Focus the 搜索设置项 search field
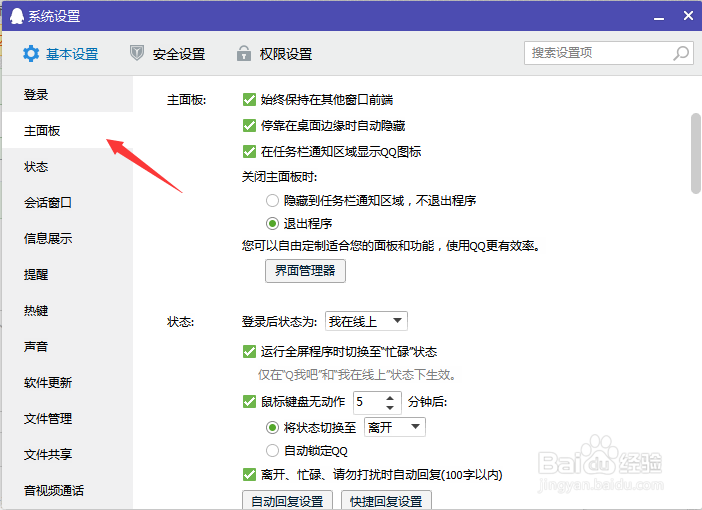This screenshot has height=510, width=702. (609, 53)
